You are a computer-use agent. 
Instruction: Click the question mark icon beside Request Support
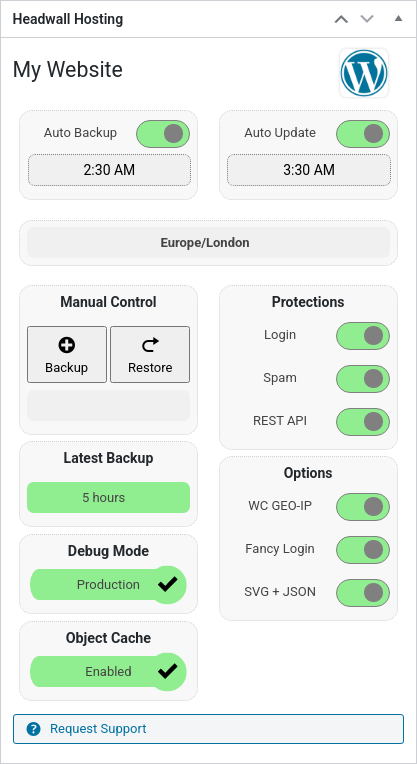click(x=34, y=729)
